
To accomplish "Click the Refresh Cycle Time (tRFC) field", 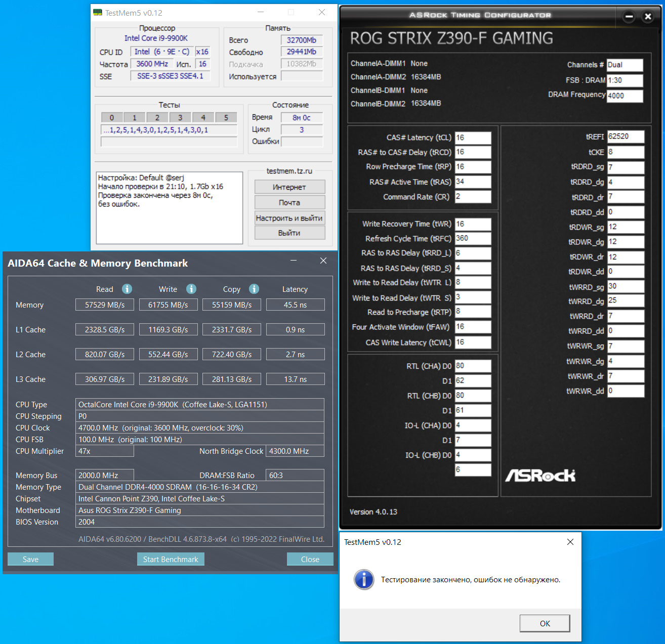I will (x=473, y=238).
